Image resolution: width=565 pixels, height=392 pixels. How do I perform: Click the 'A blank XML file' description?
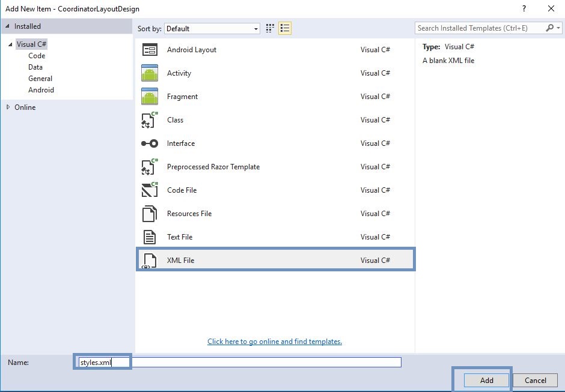[x=448, y=61]
